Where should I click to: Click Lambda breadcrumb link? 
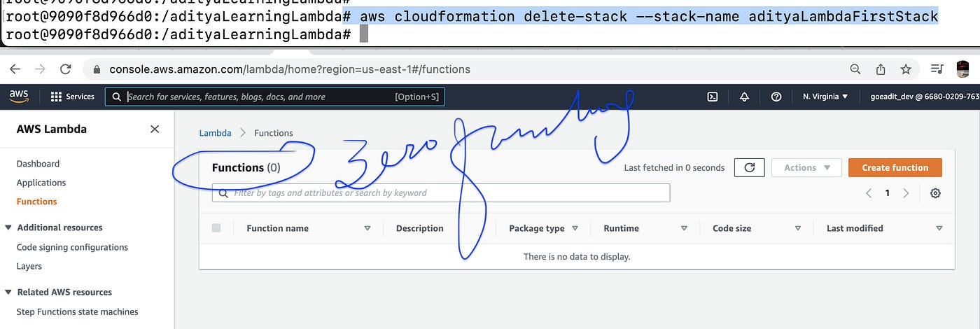(x=216, y=133)
